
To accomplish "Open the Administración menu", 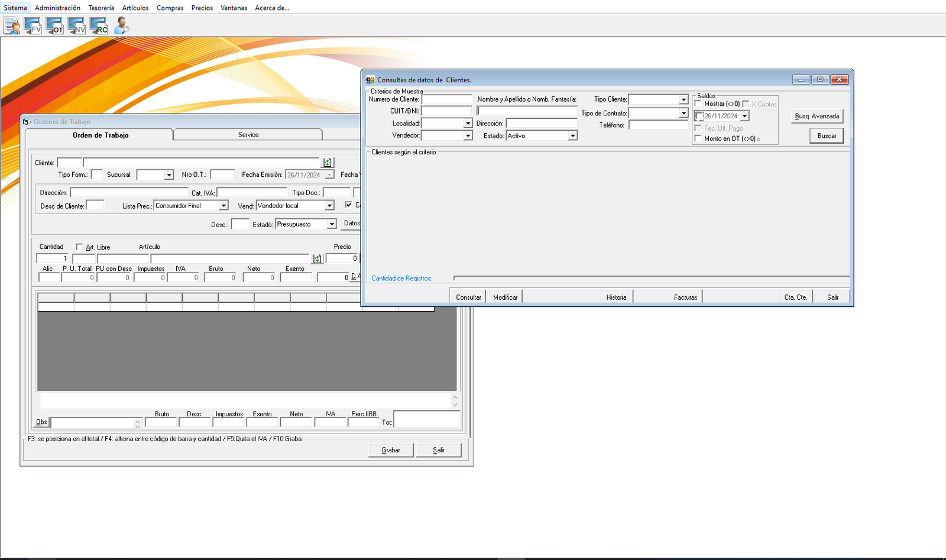I will 57,8.
